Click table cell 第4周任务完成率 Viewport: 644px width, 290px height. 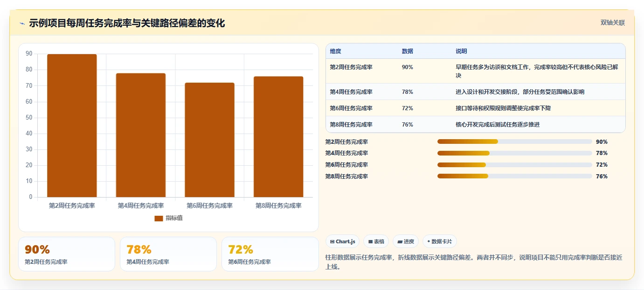351,92
